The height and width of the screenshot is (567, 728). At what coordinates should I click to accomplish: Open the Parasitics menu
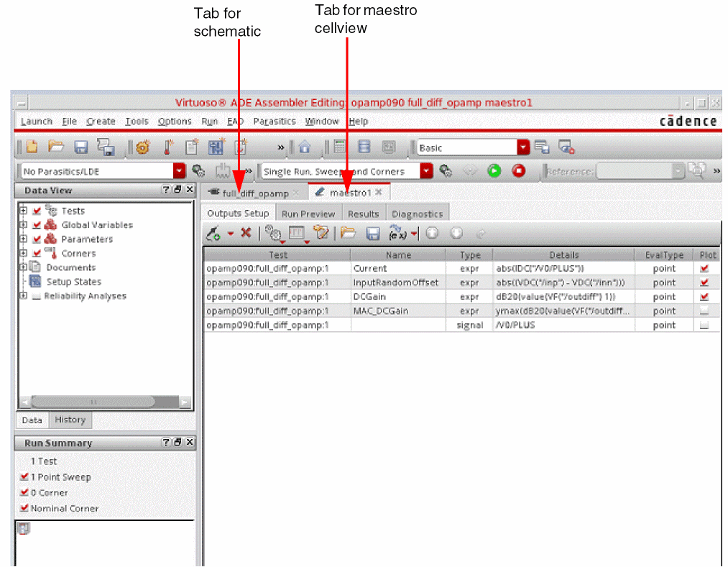pyautogui.click(x=275, y=121)
